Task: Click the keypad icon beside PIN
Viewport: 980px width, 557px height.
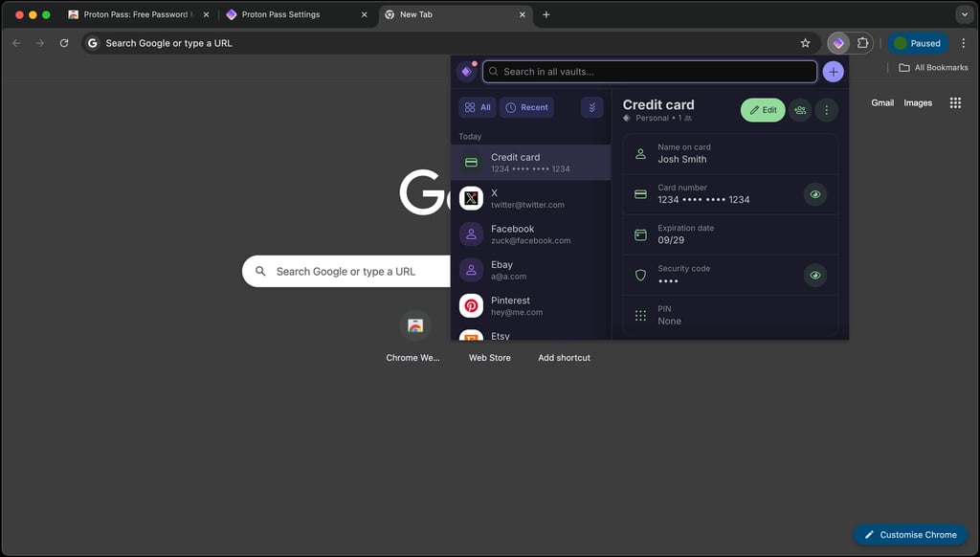Action: (640, 316)
